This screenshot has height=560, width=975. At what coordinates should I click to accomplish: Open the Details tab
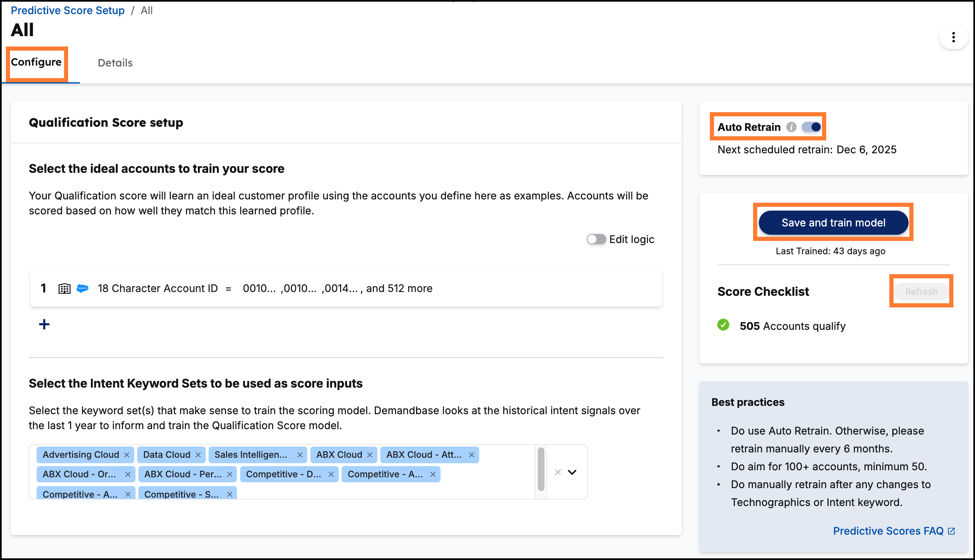(x=115, y=63)
